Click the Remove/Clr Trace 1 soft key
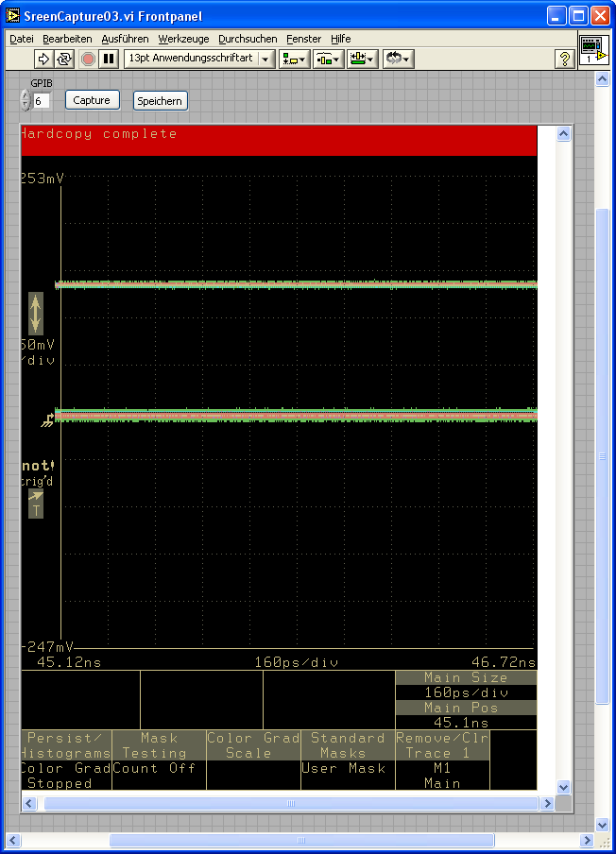 [x=442, y=745]
